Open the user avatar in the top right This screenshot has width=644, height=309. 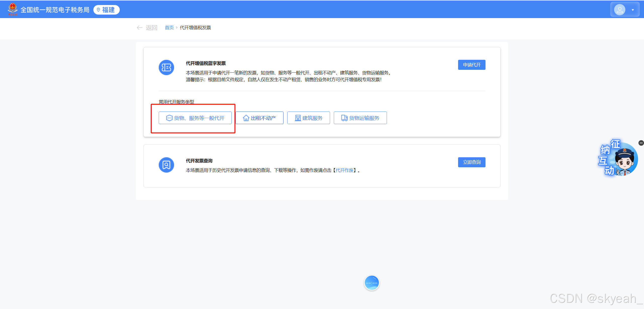620,9
